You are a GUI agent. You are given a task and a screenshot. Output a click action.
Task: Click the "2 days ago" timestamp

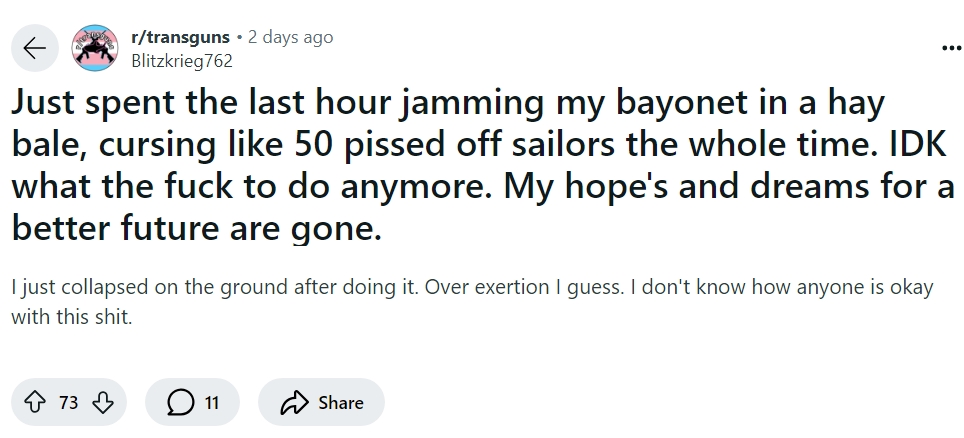(290, 37)
